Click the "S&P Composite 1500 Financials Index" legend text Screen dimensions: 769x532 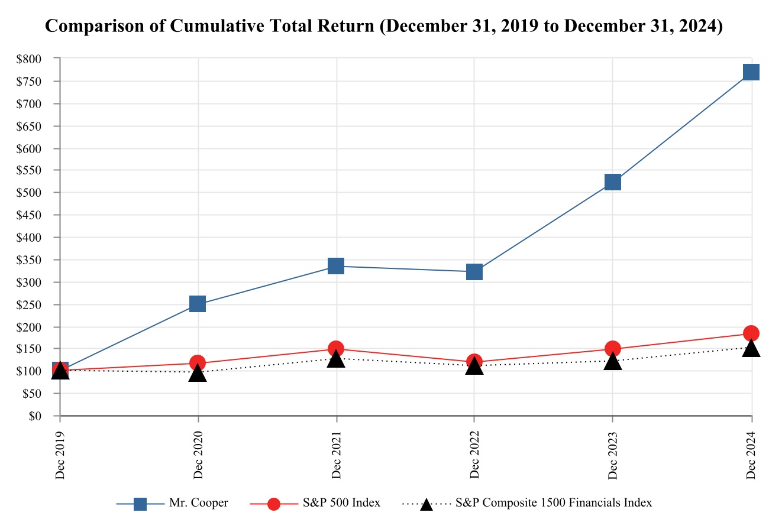coord(554,503)
